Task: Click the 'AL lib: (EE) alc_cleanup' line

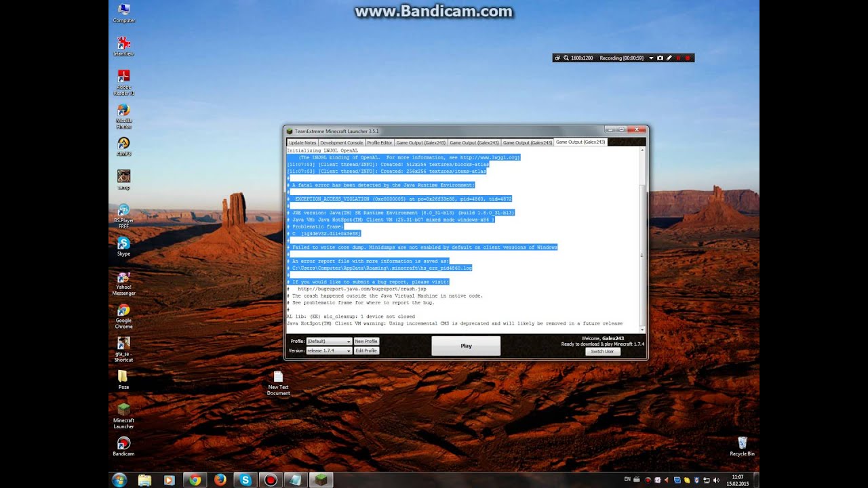Action: click(x=351, y=317)
